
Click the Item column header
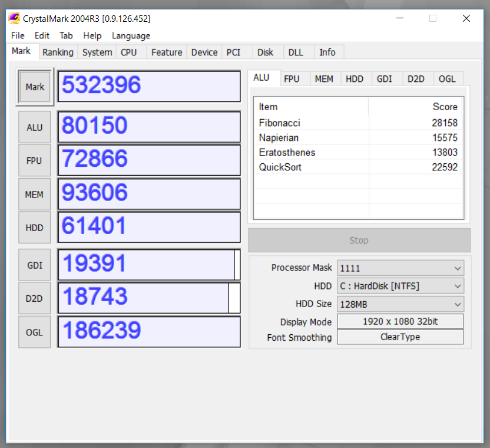pos(311,107)
